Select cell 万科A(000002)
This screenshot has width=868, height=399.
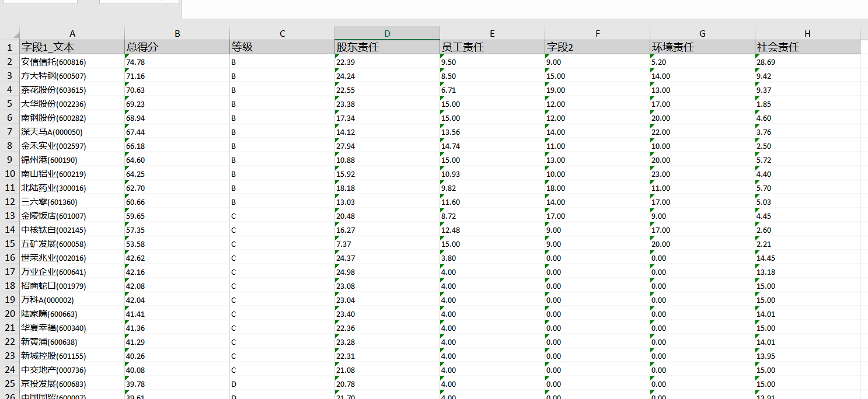click(x=72, y=299)
